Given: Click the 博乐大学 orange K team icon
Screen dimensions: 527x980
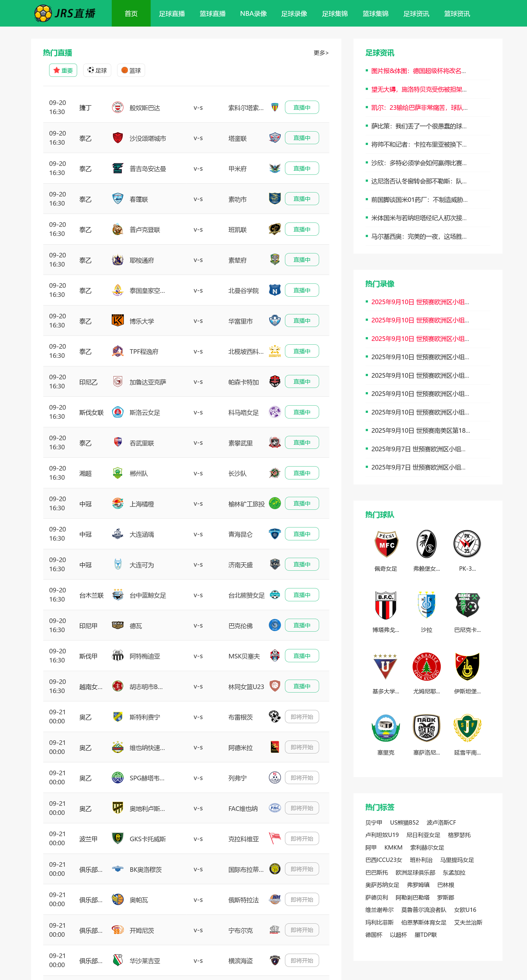Looking at the screenshot, I should [118, 320].
